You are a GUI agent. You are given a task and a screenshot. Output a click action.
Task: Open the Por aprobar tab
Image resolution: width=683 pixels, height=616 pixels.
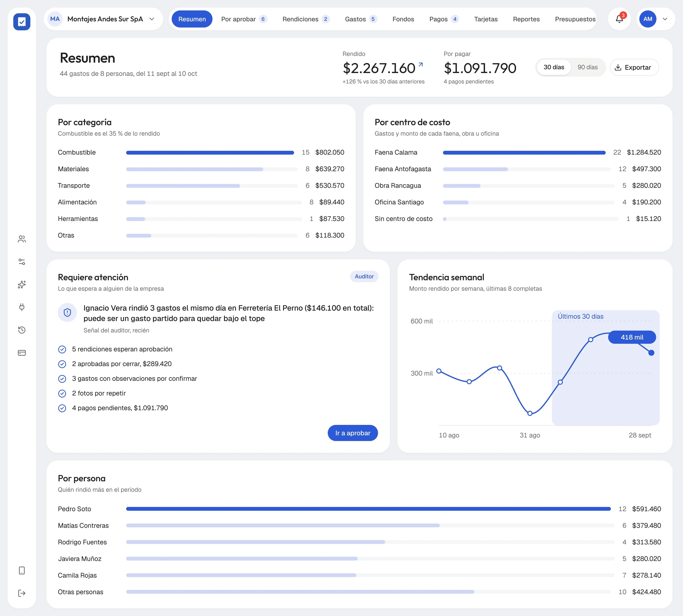pos(244,19)
